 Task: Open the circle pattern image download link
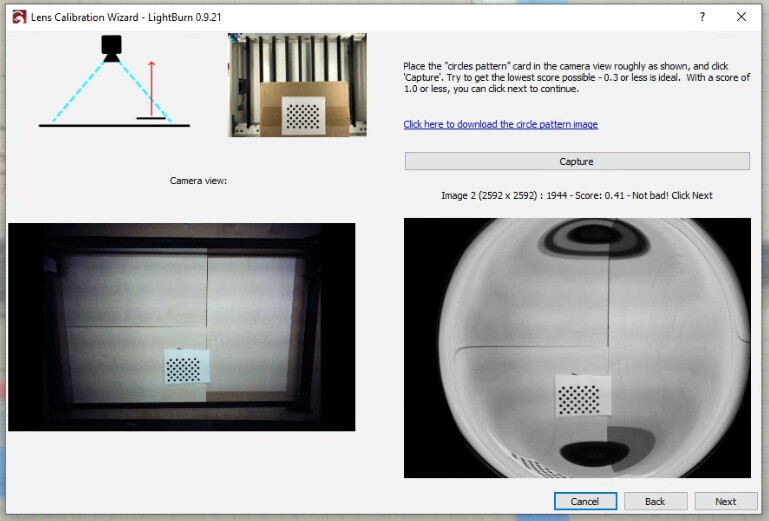tap(500, 124)
